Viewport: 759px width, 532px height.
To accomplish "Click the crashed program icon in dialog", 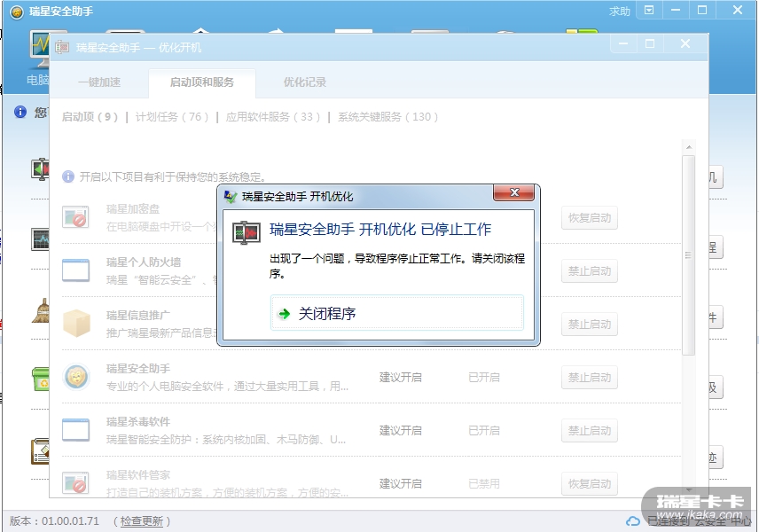I will click(x=246, y=233).
